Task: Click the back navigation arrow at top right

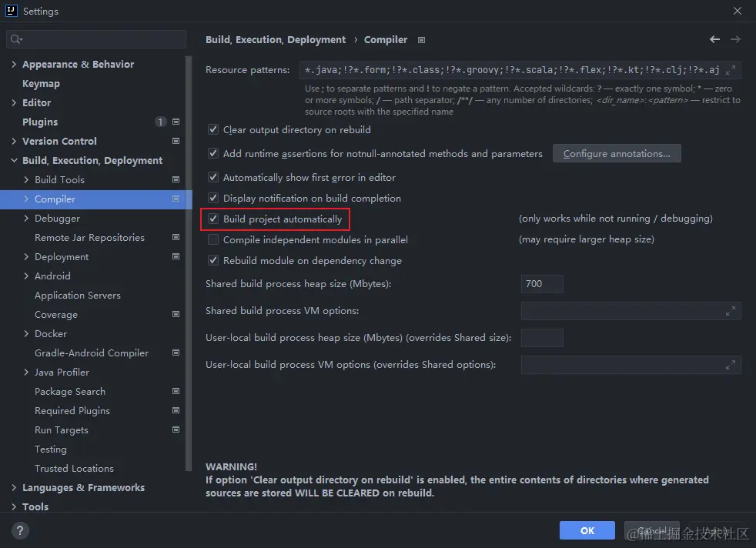Action: [714, 39]
